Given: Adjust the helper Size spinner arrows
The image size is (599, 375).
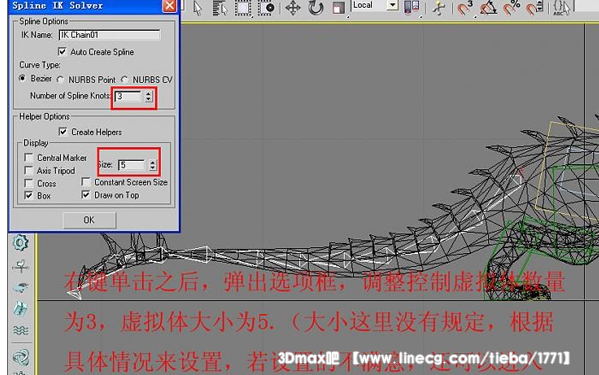Looking at the screenshot, I should (152, 165).
